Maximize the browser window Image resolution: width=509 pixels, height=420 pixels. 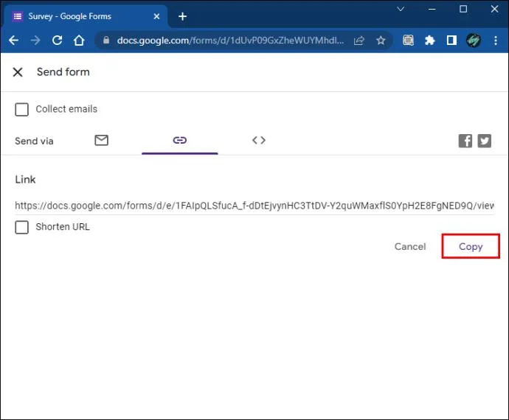(x=463, y=9)
